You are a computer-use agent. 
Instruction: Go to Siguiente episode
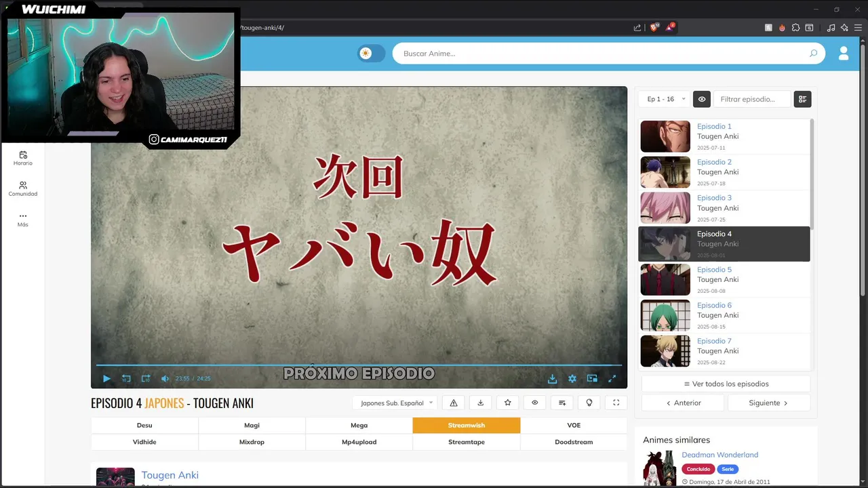[768, 403]
